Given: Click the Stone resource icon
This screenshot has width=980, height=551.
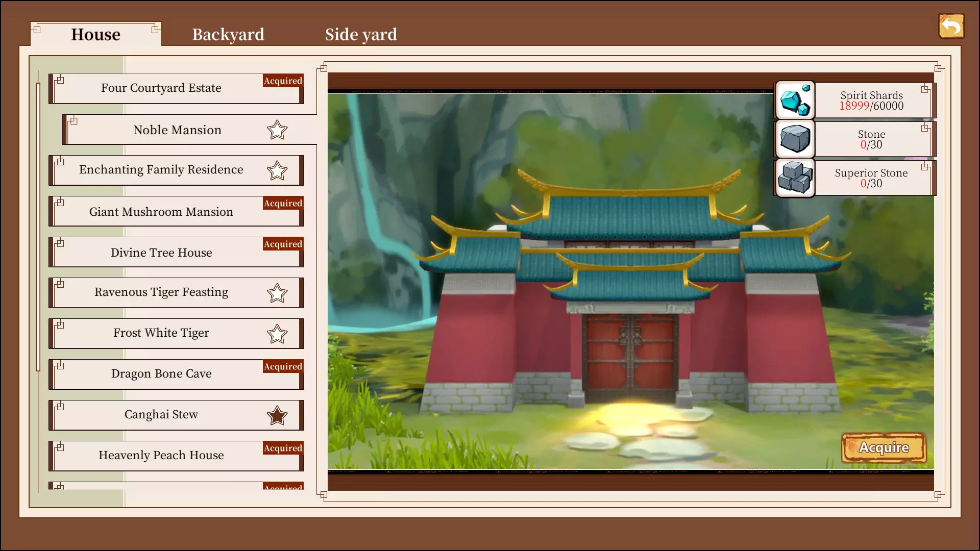Looking at the screenshot, I should point(795,139).
